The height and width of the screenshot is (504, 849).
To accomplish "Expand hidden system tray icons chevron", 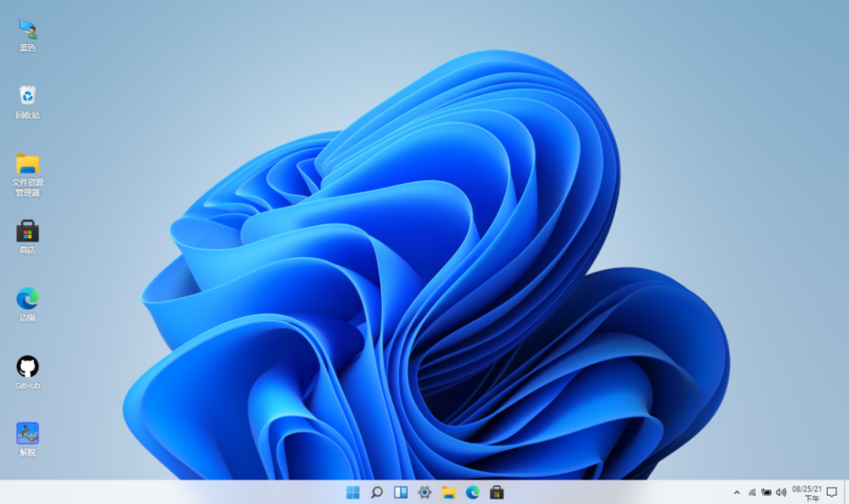I will [x=736, y=492].
